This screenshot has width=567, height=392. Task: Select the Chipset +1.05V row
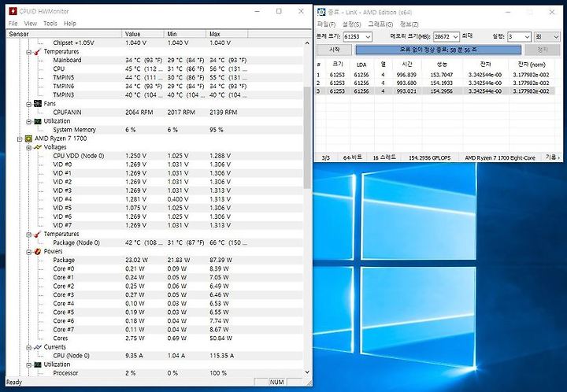(155, 43)
